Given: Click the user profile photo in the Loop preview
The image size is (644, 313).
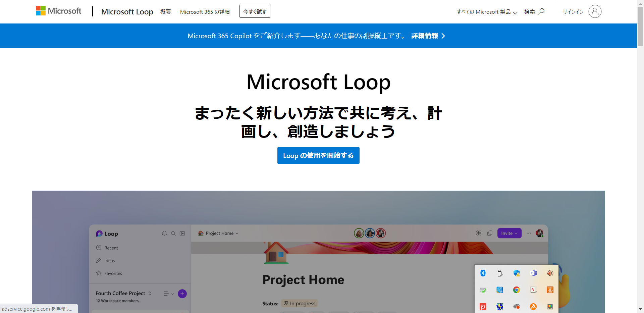Looking at the screenshot, I should (539, 233).
